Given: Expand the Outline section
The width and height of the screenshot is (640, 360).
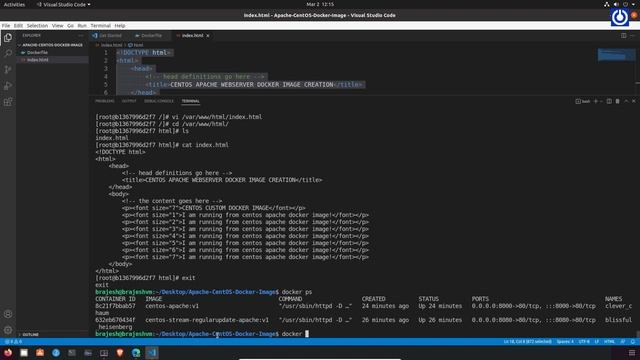Looking at the screenshot, I should 31,334.
